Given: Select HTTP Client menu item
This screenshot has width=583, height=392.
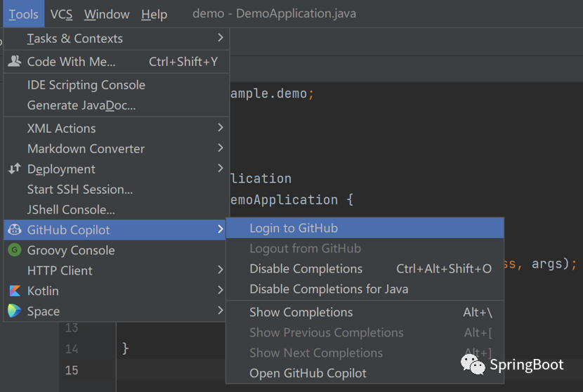Looking at the screenshot, I should tap(114, 270).
